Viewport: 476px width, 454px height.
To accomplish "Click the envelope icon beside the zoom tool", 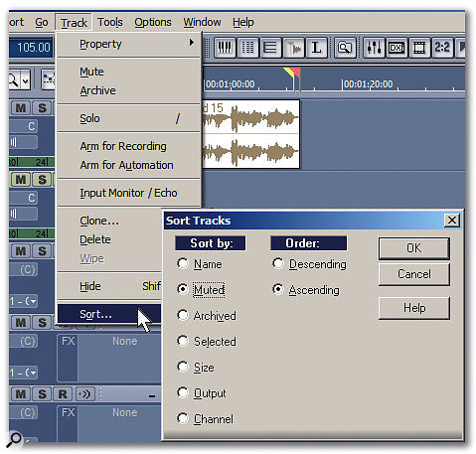I will pyautogui.click(x=49, y=79).
